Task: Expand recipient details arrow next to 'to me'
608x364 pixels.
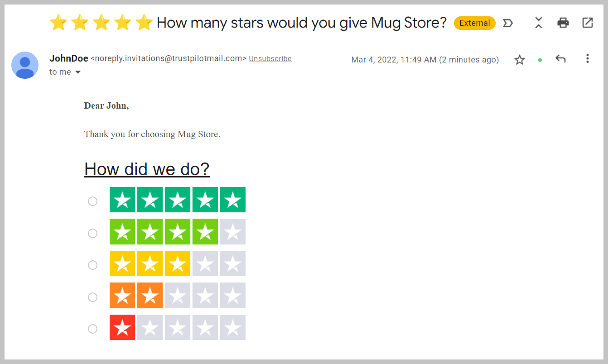Action: 77,72
